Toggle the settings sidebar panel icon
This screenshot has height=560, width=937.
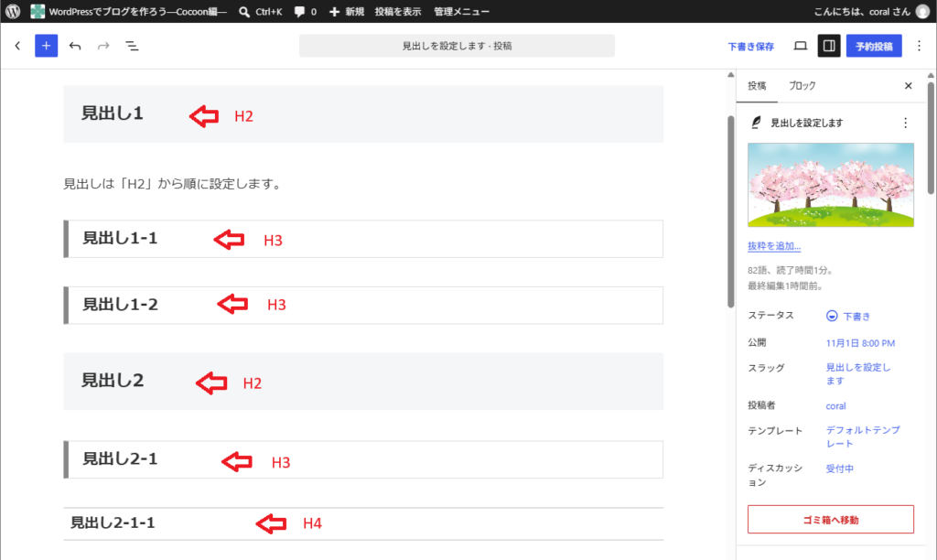[829, 46]
